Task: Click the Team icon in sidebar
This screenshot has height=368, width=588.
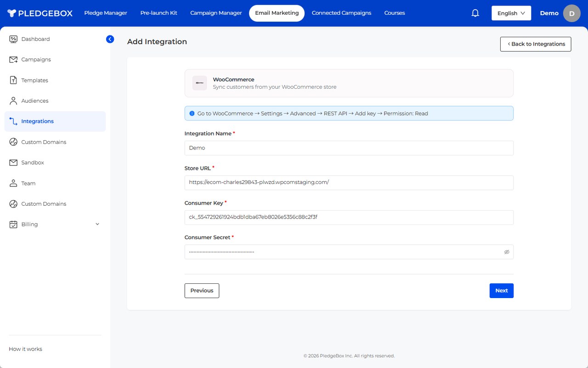Action: 13,184
